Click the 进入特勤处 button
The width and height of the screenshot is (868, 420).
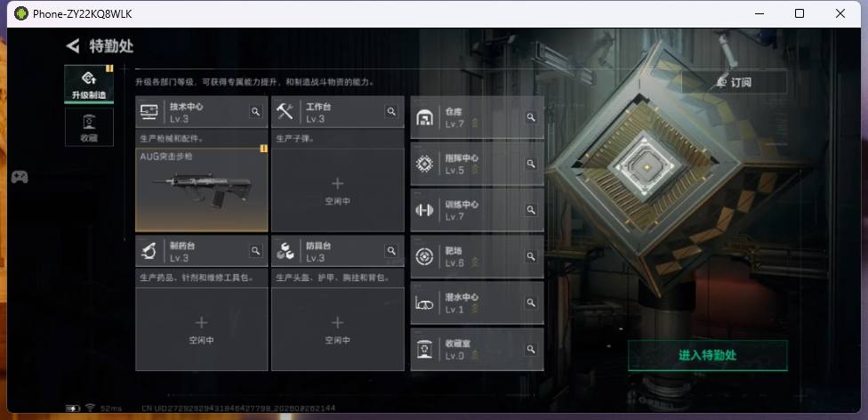pos(707,355)
